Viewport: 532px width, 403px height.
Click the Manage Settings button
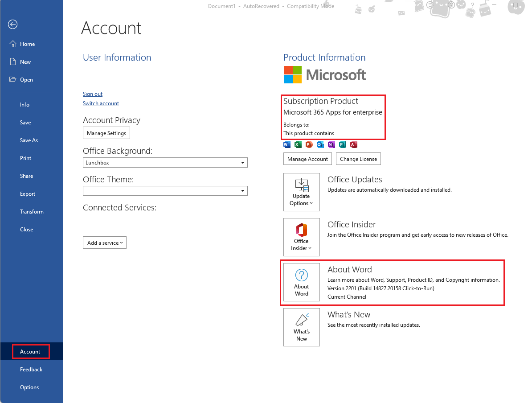106,133
